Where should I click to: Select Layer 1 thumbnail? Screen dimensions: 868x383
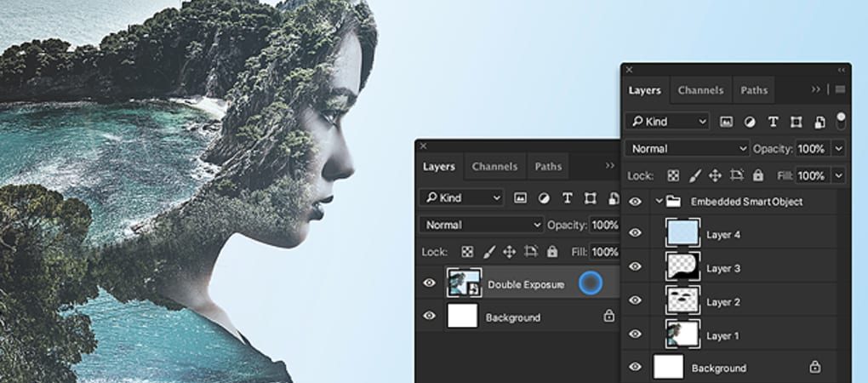pyautogui.click(x=682, y=334)
